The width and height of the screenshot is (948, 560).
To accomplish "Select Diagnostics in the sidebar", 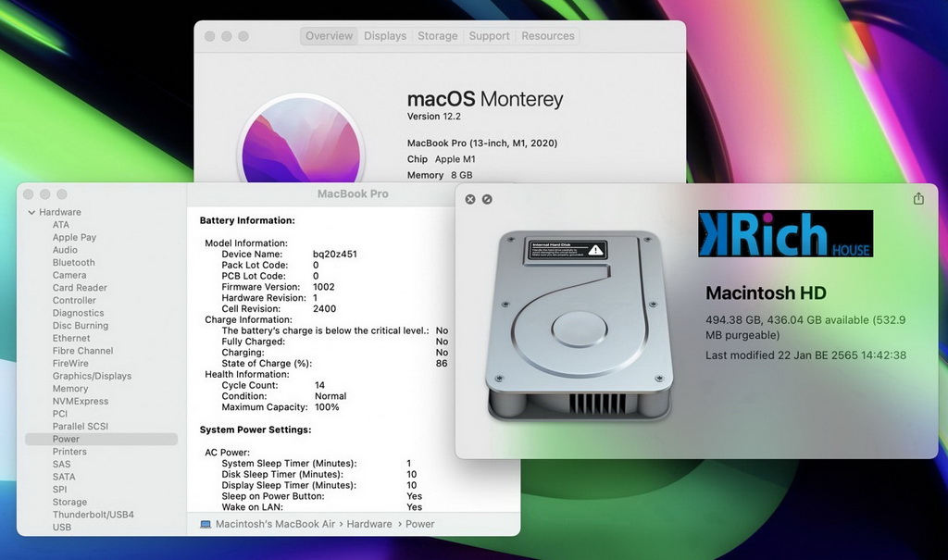I will (x=78, y=313).
